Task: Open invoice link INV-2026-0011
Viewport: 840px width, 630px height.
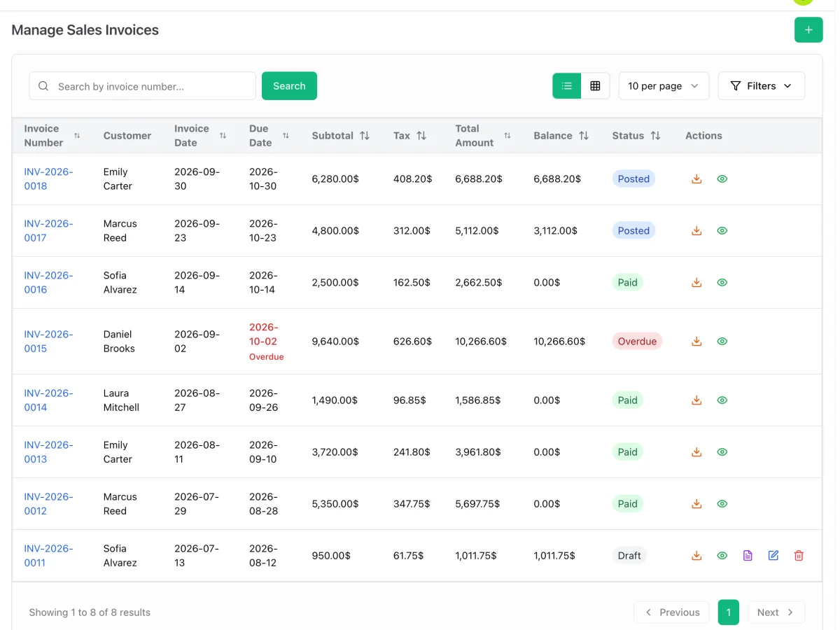Action: tap(48, 556)
